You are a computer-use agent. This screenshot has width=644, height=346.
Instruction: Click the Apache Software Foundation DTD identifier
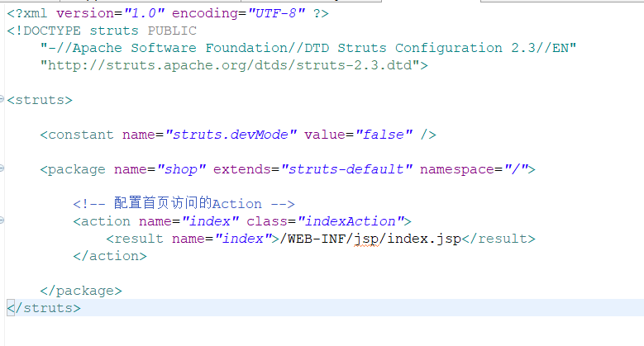308,48
